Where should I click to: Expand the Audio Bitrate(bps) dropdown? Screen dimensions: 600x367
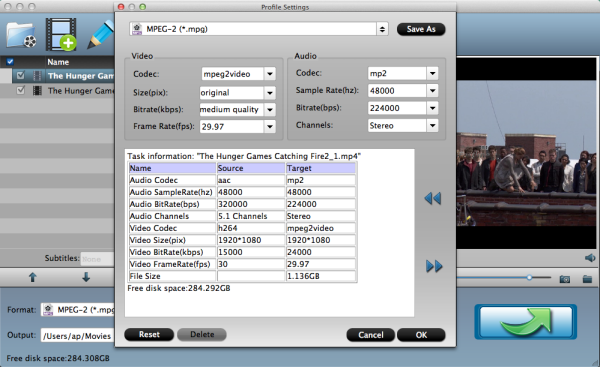[432, 108]
